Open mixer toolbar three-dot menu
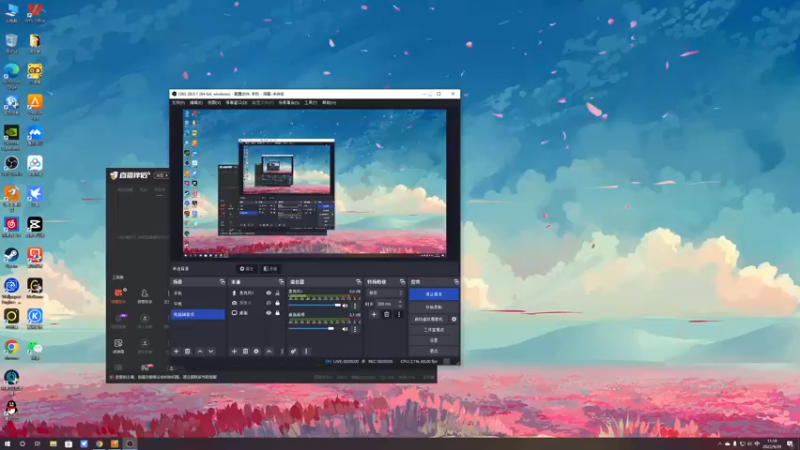800x450 pixels. [306, 351]
